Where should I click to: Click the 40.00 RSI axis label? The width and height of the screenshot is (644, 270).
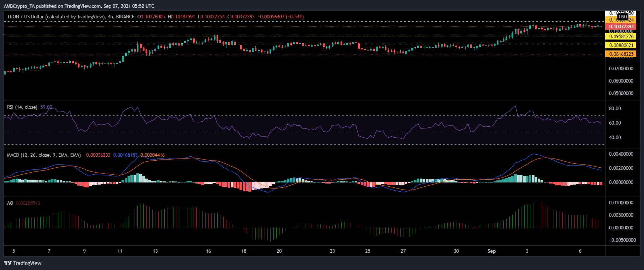[x=615, y=137]
